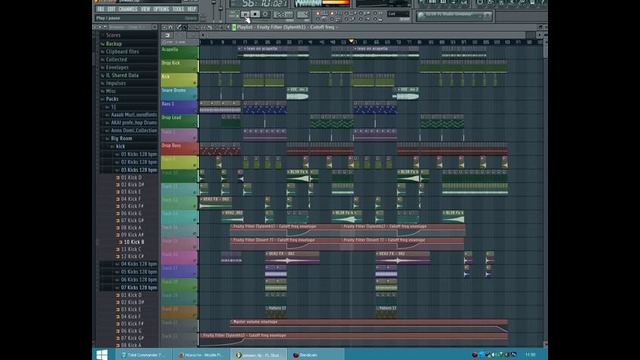Viewport: 640px width, 360px height.
Task: Mute the Drop Bass track
Action: point(195,151)
